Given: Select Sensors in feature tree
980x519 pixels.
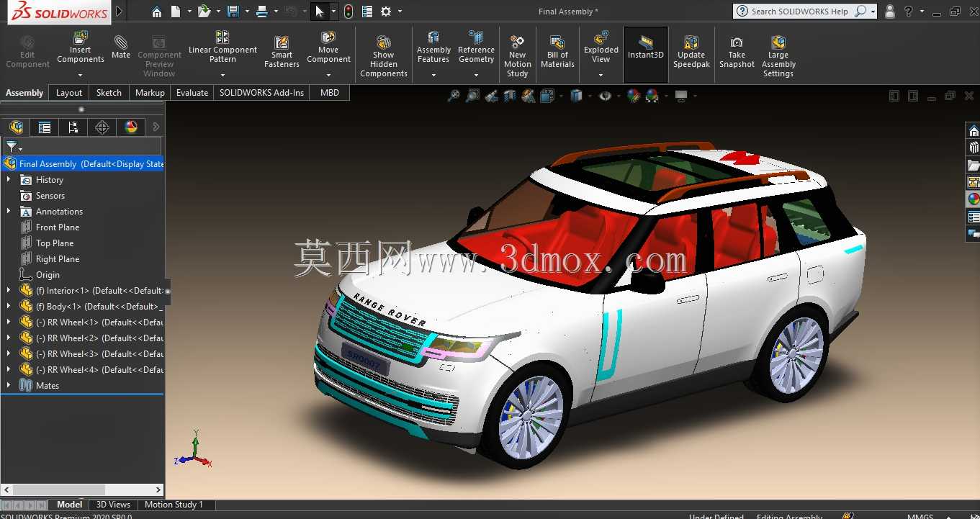Looking at the screenshot, I should tap(50, 196).
